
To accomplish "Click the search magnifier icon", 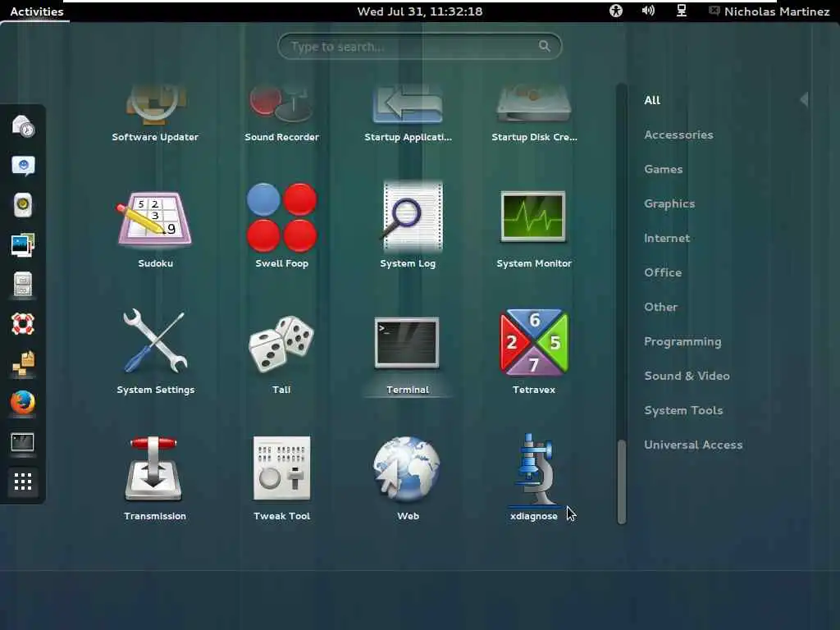I will point(545,46).
